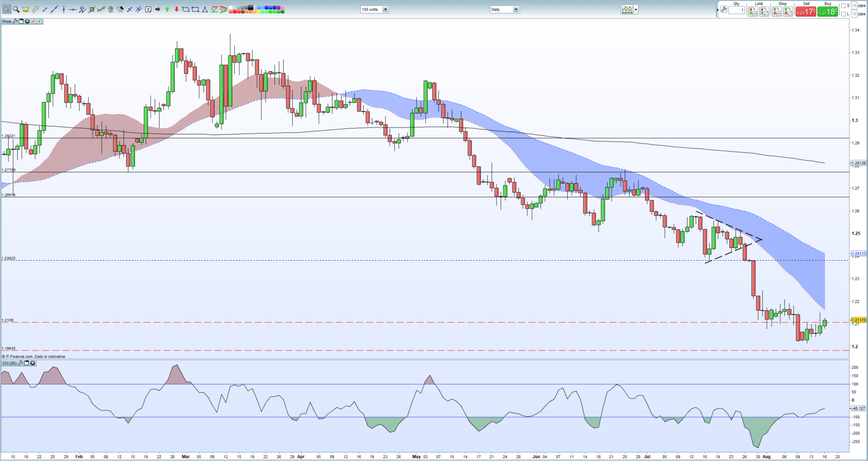
Task: Expand the indicator dropdown arrow
Action: pyautogui.click(x=636, y=10)
